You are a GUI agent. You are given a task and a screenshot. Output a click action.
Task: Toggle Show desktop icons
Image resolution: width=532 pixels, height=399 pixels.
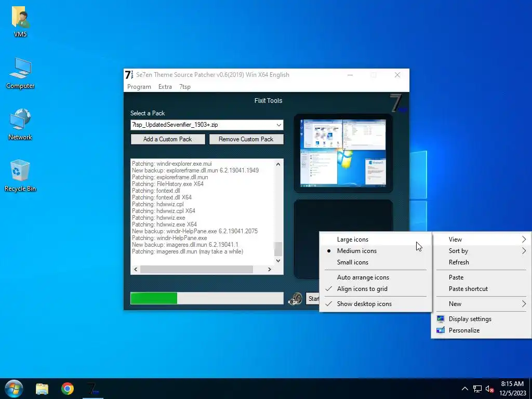pos(375,303)
